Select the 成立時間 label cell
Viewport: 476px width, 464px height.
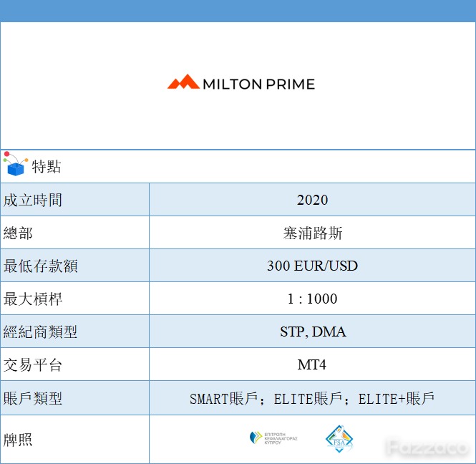coord(74,200)
